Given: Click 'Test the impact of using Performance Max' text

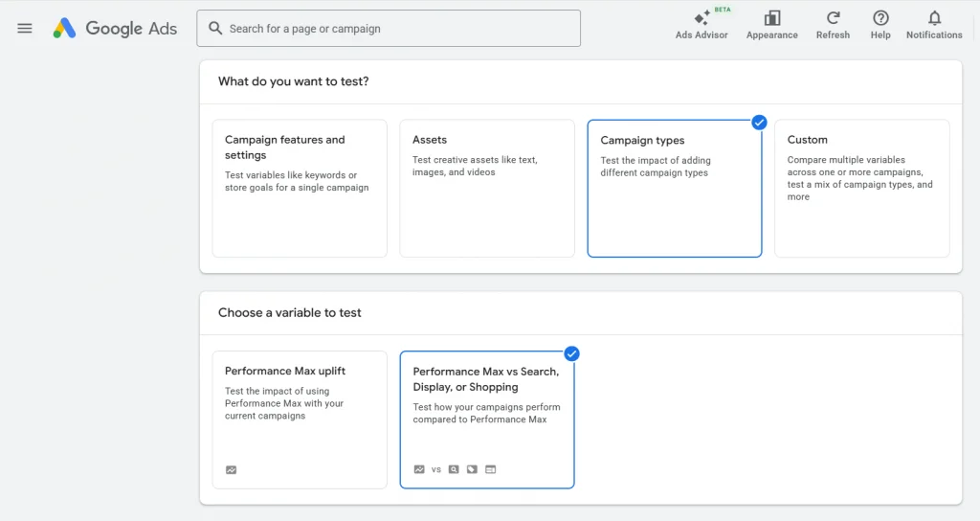Looking at the screenshot, I should pyautogui.click(x=284, y=403).
